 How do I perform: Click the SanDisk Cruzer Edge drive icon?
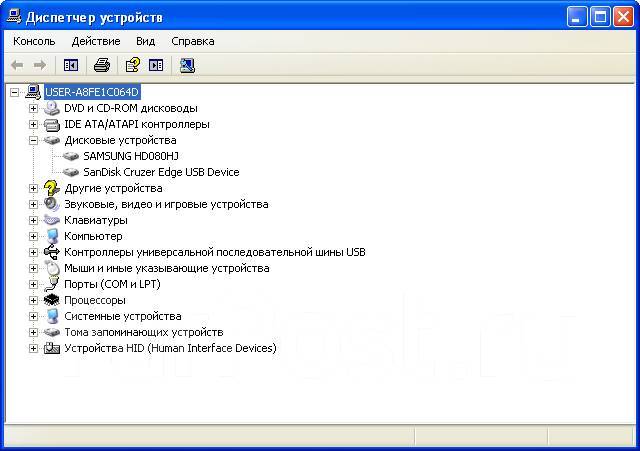click(71, 172)
